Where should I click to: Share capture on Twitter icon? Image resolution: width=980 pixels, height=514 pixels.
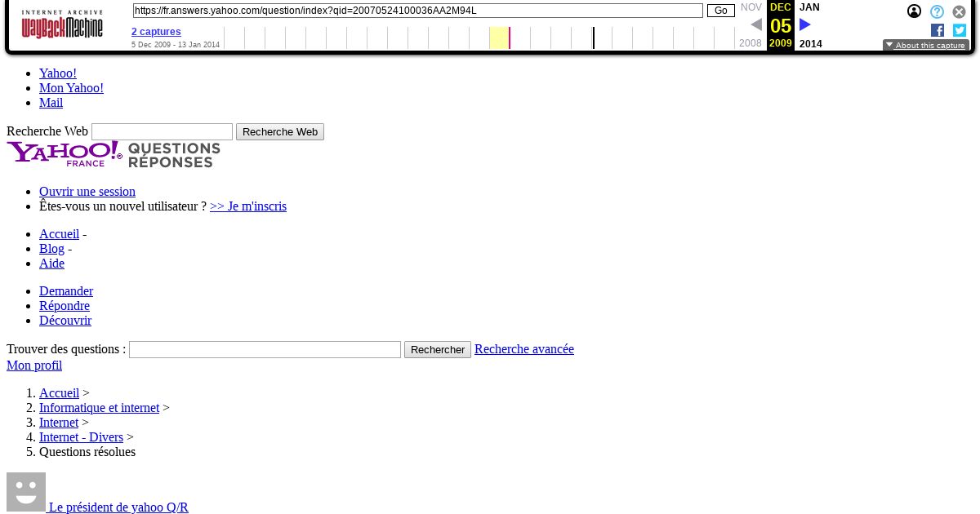(x=960, y=30)
